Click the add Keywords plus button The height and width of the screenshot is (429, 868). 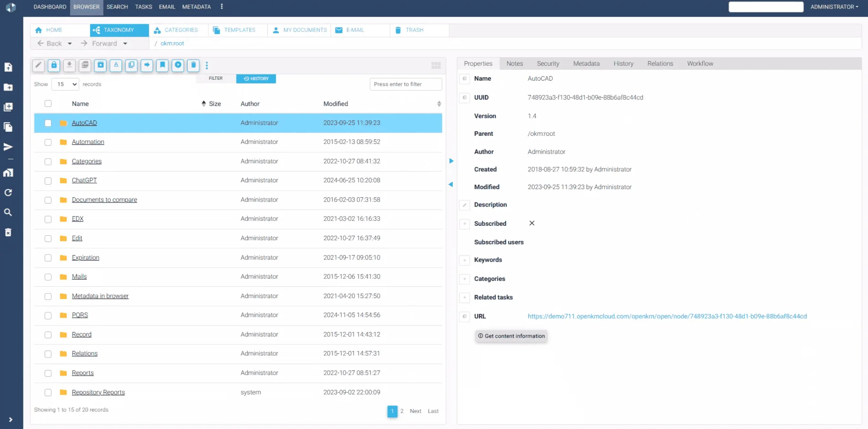click(x=465, y=260)
